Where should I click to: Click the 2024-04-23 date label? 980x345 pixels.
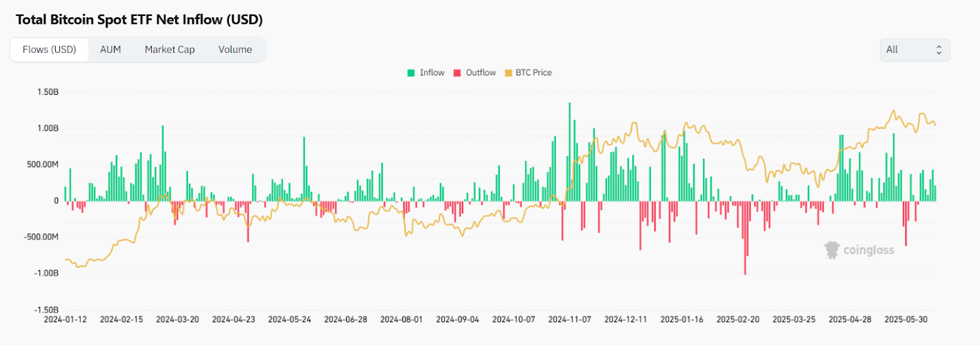pos(233,319)
